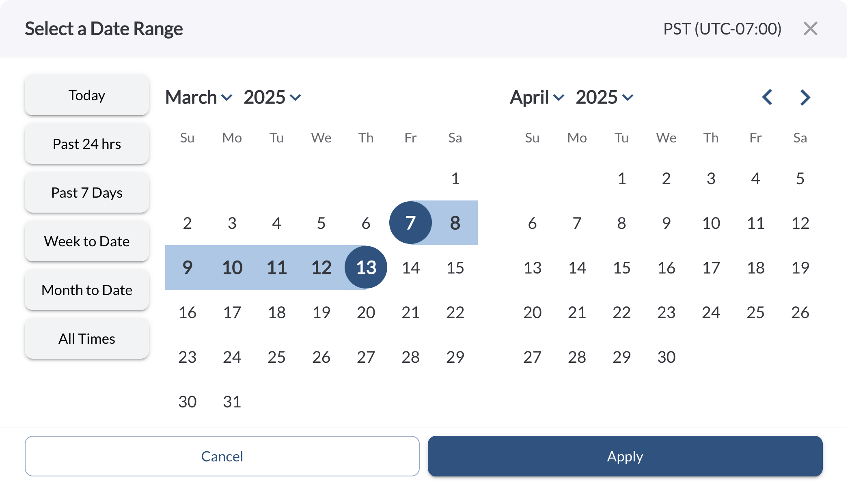Pick March 20 in the calendar
The width and height of the screenshot is (850, 504).
click(x=366, y=312)
